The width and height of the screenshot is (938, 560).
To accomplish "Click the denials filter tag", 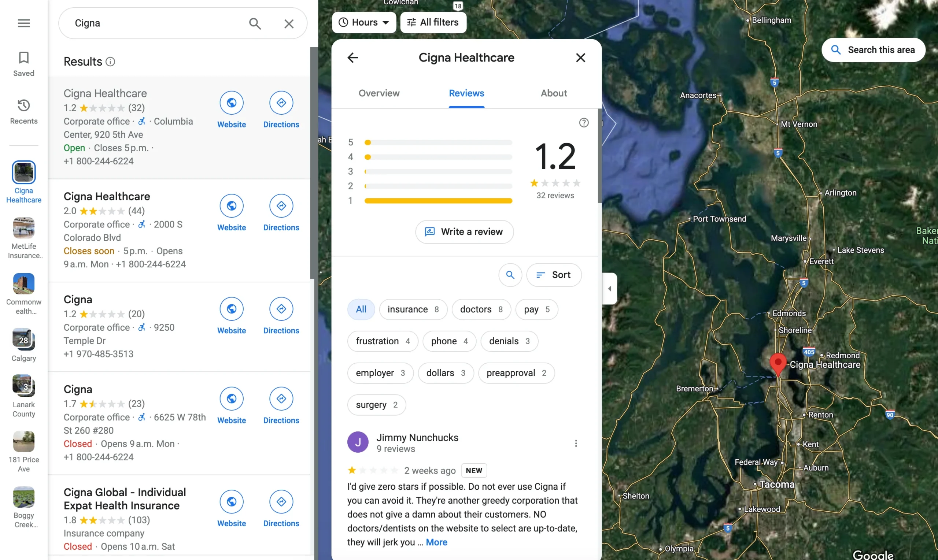I will 509,341.
